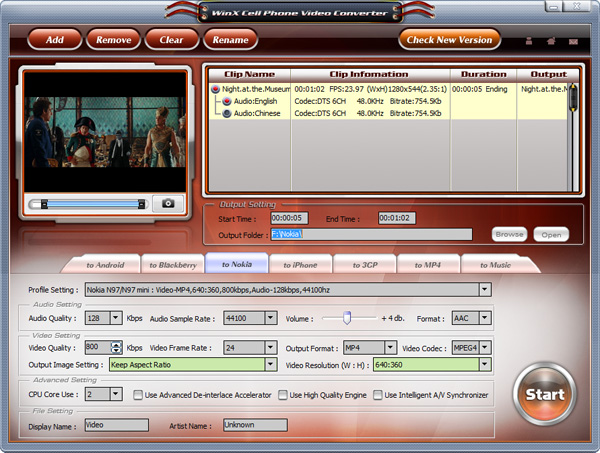Open the to 3GP tab

tap(365, 265)
